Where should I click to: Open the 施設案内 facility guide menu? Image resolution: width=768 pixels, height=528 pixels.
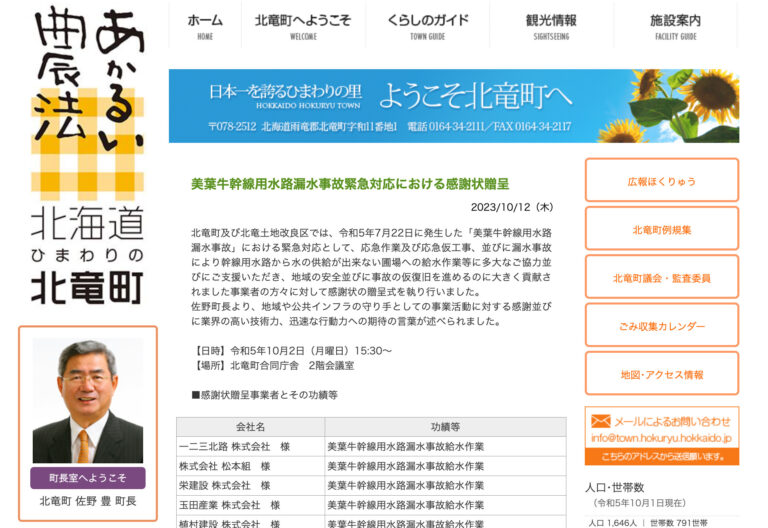click(x=675, y=26)
